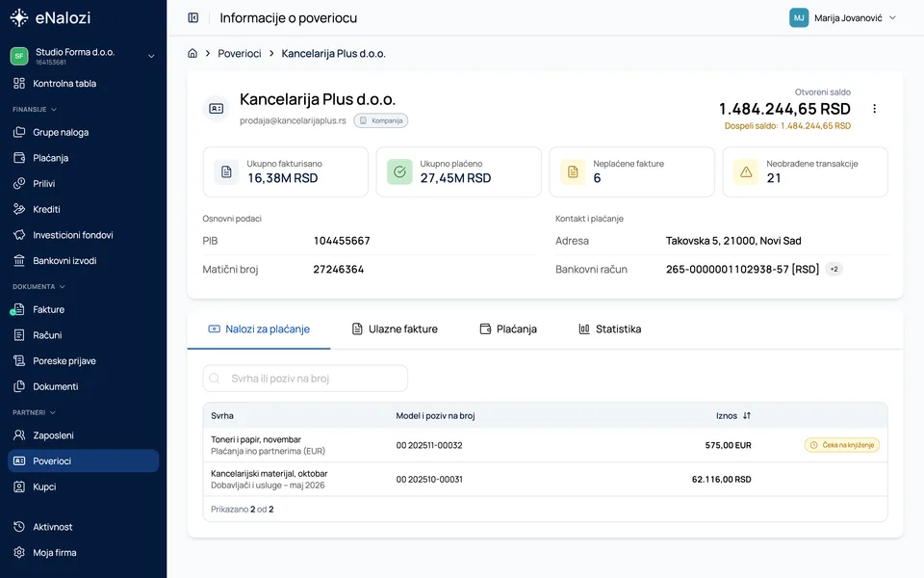Screen dimensions: 924x578
Task: Open the Neplaćene fakture card
Action: (631, 171)
